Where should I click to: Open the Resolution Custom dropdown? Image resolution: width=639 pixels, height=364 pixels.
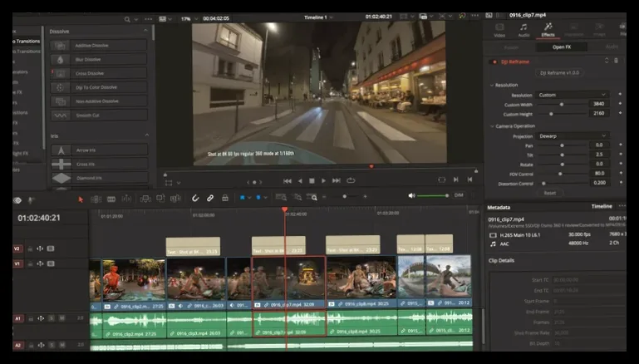coord(573,95)
